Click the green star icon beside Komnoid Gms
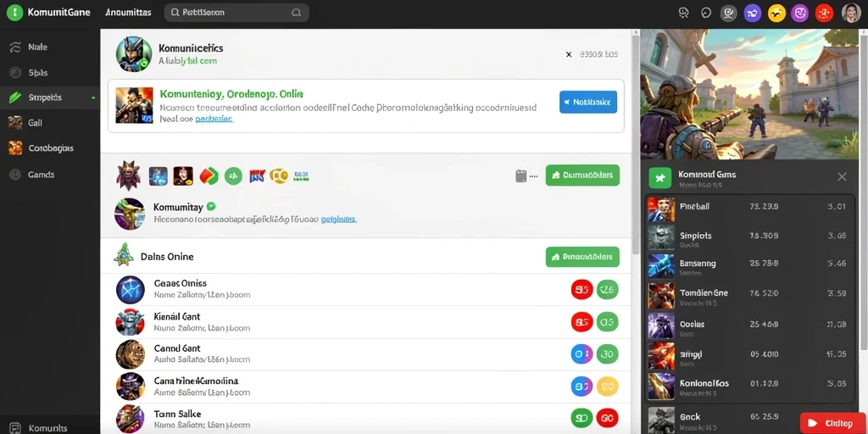Image resolution: width=868 pixels, height=434 pixels. click(x=659, y=178)
